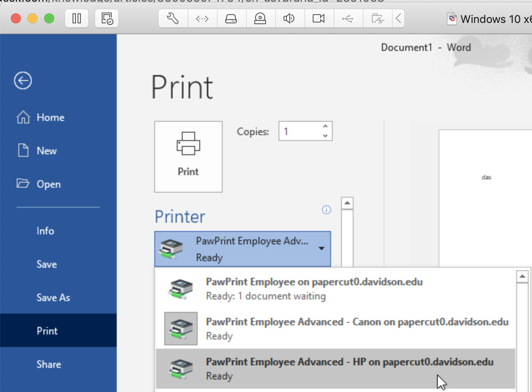Click the printer list scroll-up arrow
The image size is (532, 392).
point(522,276)
